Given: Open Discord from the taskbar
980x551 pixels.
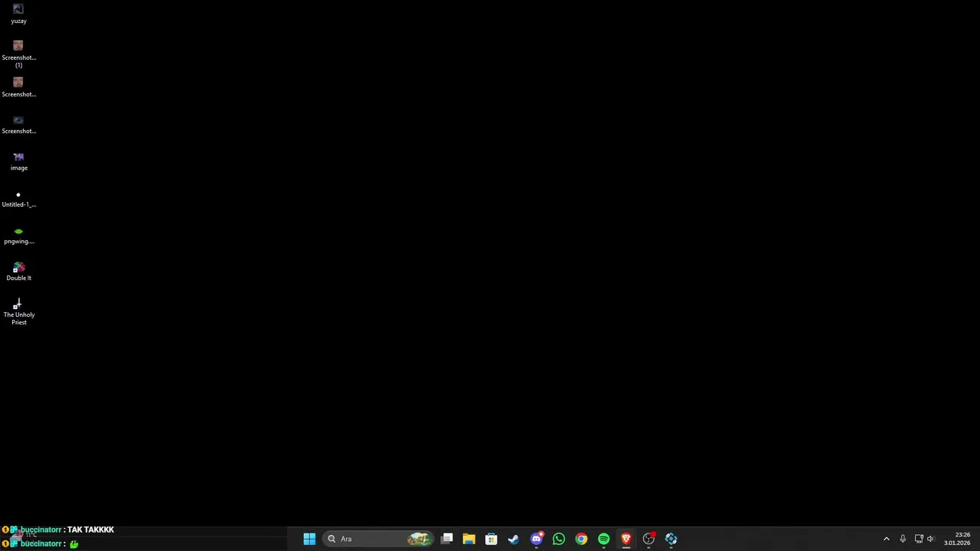Looking at the screenshot, I should click(537, 539).
